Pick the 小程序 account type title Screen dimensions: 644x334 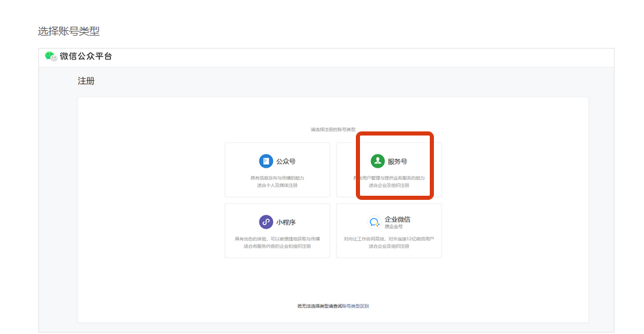pos(286,222)
